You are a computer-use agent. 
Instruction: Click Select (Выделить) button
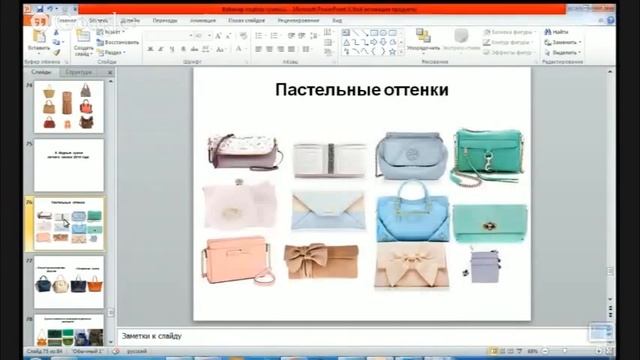click(562, 52)
